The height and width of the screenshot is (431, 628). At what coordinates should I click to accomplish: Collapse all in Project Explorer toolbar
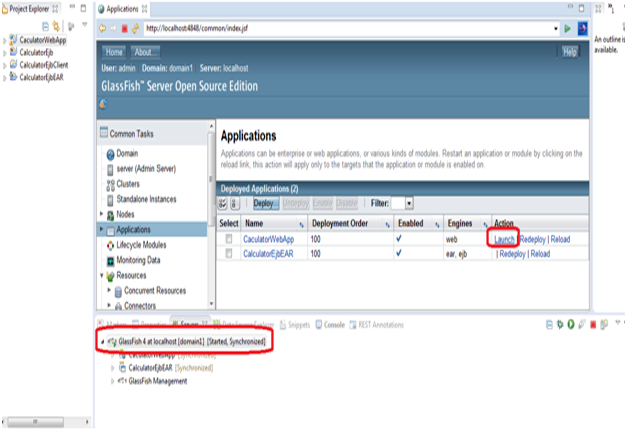pos(45,26)
